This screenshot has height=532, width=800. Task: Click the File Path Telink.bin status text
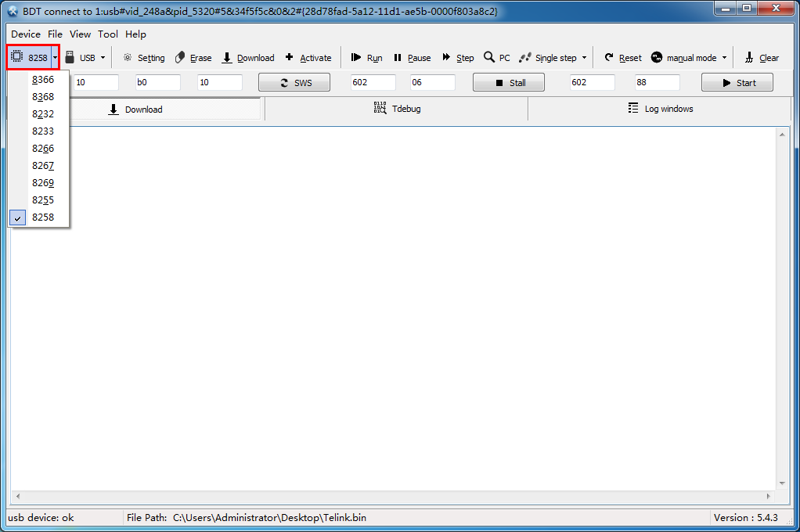point(247,518)
